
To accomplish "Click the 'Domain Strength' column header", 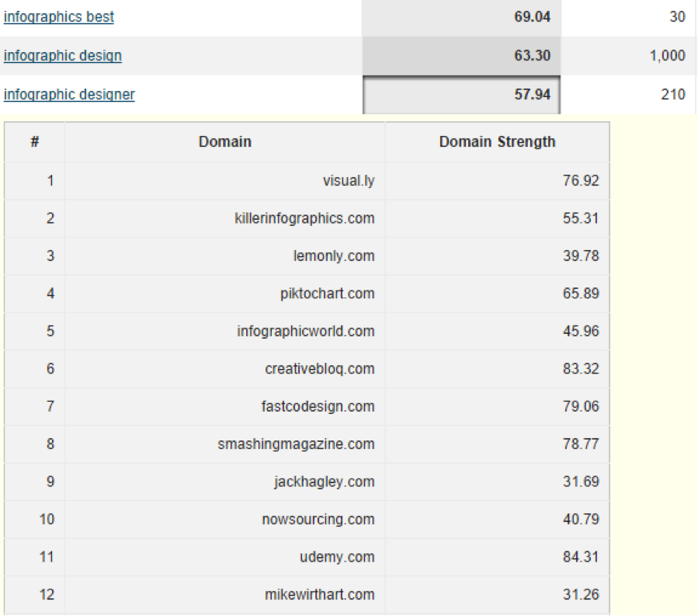I will coord(497,141).
